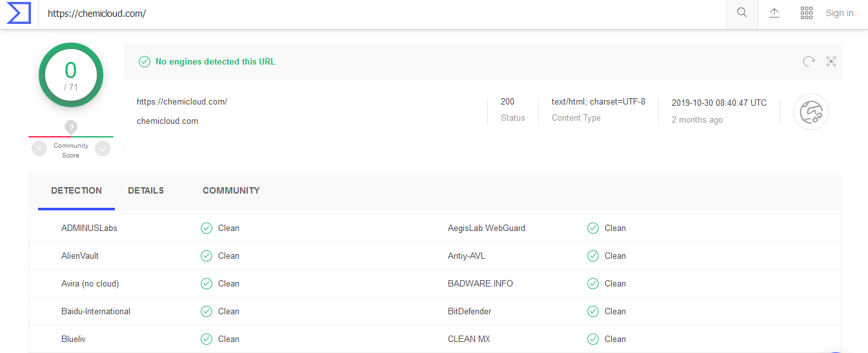
Task: Select the ADMINUSLabs clean check icon
Action: point(207,228)
